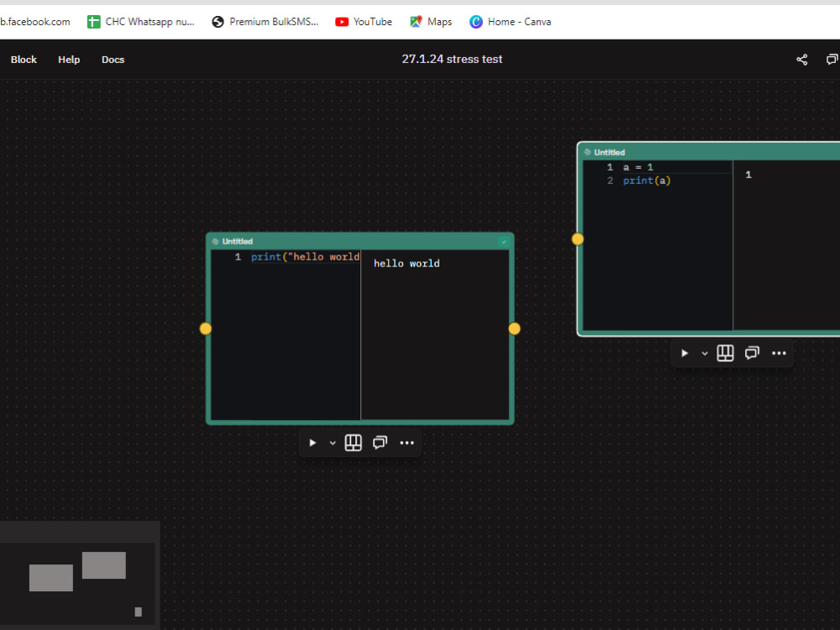Viewport: 840px width, 630px height.
Task: Click the upper right rectangle in the minimap
Action: coord(104,565)
